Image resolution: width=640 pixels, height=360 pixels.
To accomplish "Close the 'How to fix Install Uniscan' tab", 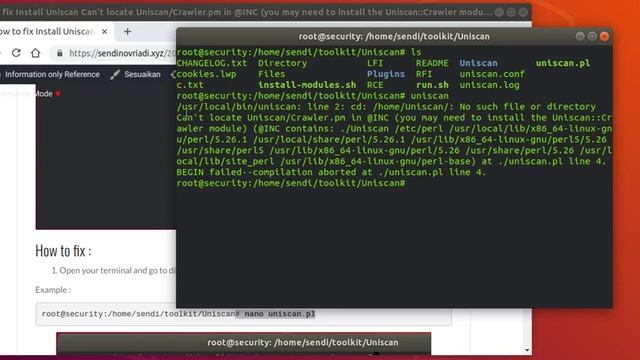I will [x=104, y=31].
